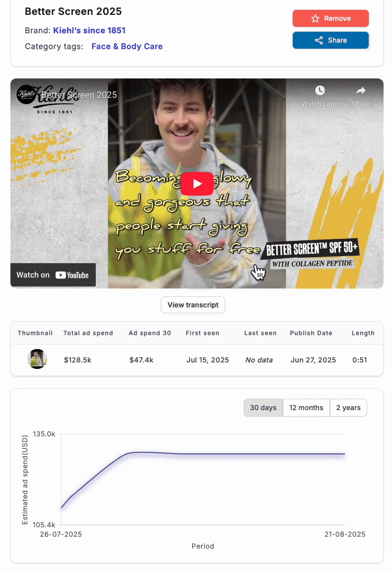The width and height of the screenshot is (392, 572).
Task: Open the video title Better Screen 2025 overlay
Action: coord(79,95)
